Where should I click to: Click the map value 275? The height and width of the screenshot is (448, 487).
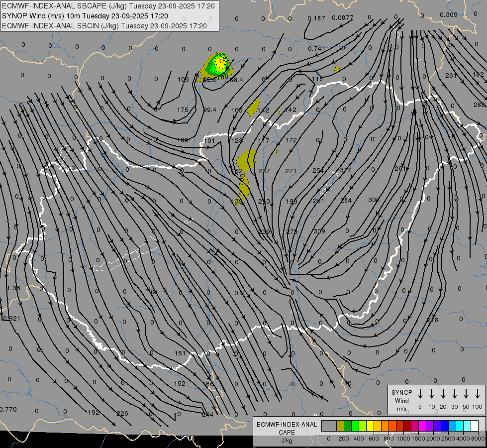(292, 231)
